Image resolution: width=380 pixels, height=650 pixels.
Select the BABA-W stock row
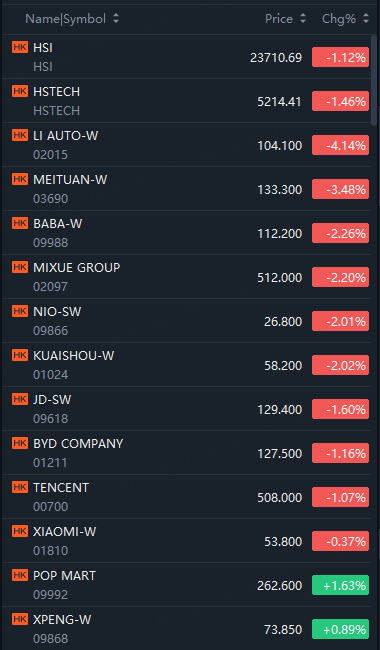coord(186,233)
